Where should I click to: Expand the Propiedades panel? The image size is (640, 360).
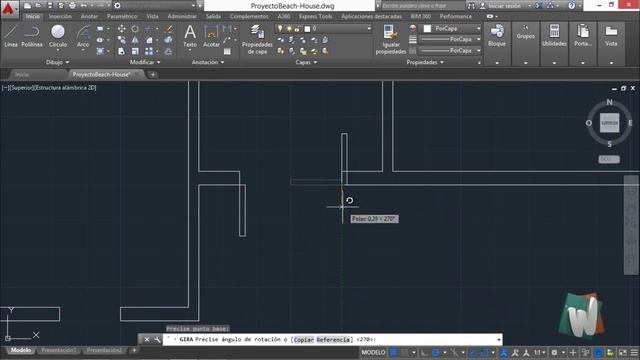(x=425, y=62)
